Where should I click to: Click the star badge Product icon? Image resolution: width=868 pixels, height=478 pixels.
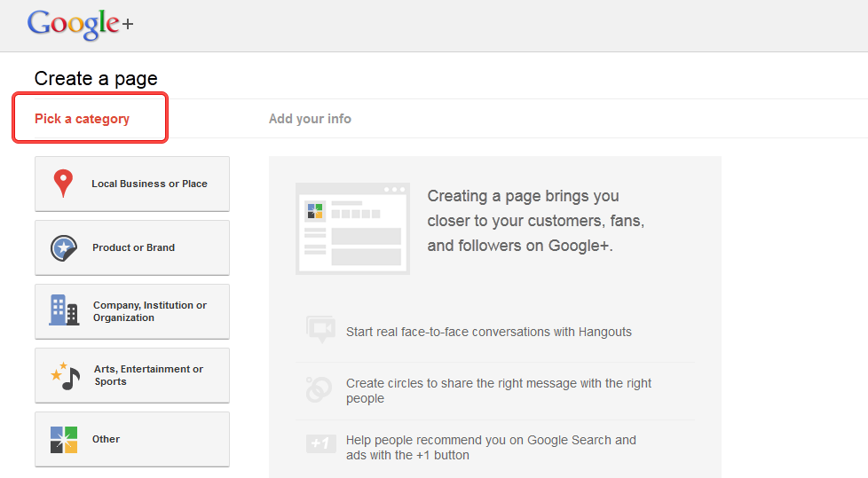click(64, 247)
